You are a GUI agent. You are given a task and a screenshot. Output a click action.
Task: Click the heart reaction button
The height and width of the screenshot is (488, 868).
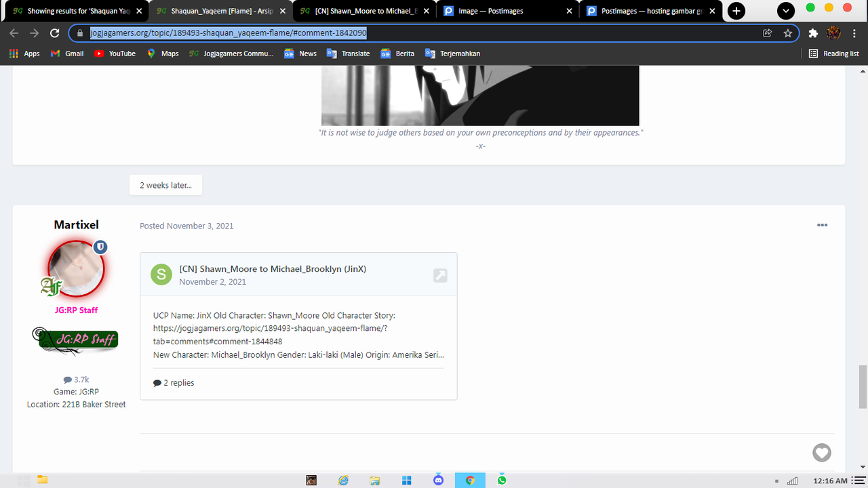click(x=822, y=453)
